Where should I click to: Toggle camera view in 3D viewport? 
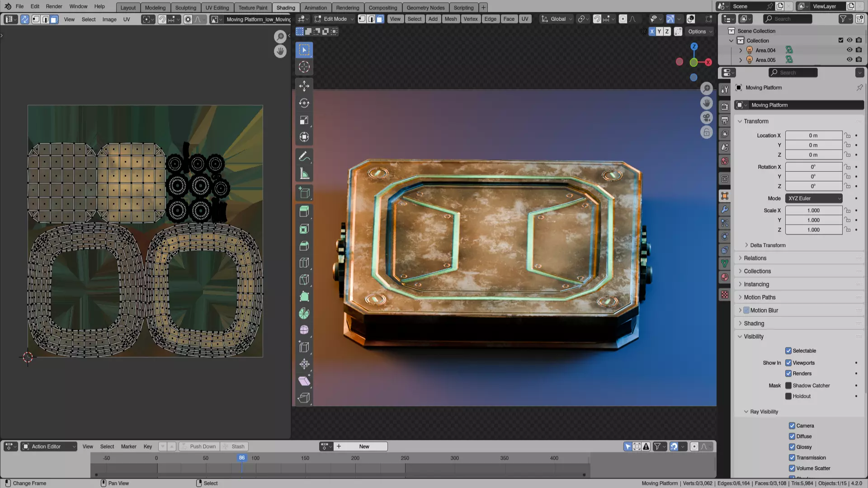coord(707,117)
